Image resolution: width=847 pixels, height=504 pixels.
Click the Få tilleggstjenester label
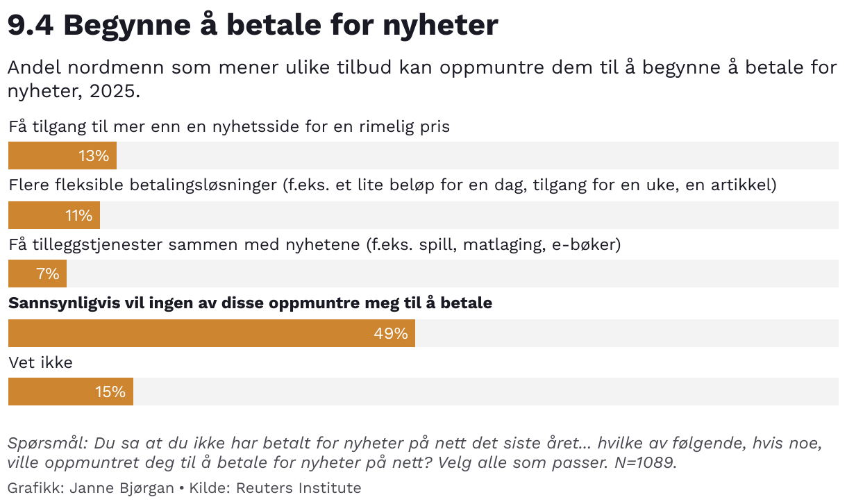point(315,244)
